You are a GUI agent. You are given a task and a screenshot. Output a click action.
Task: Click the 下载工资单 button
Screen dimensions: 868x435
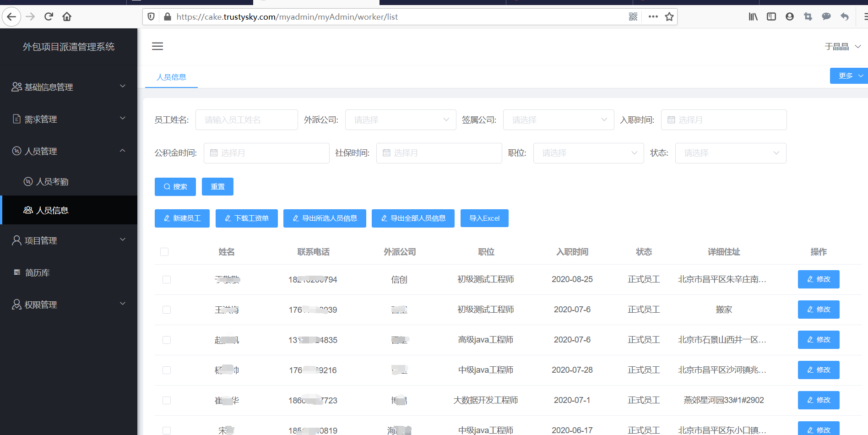click(247, 218)
